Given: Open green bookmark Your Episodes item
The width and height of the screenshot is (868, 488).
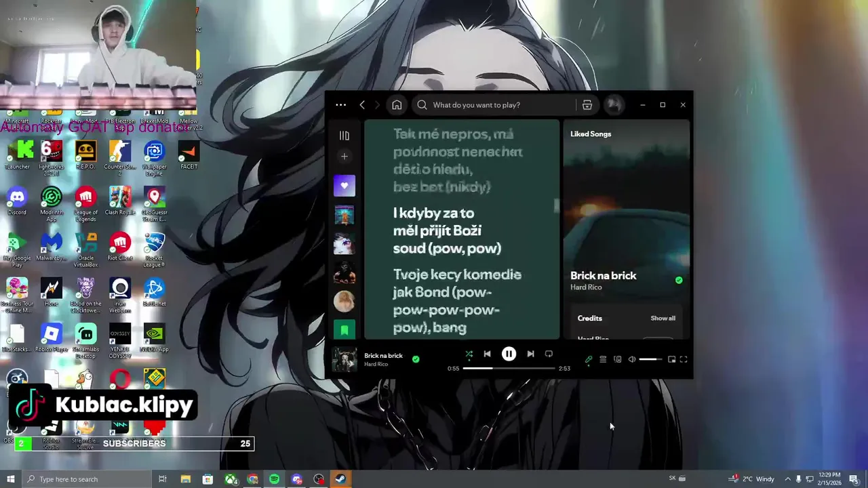Looking at the screenshot, I should click(x=344, y=329).
